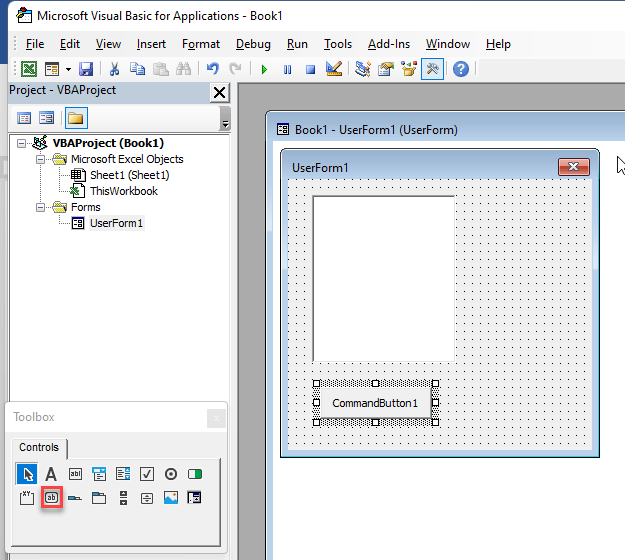This screenshot has width=625, height=560.
Task: Select the Forms folder row
Action: click(x=86, y=207)
